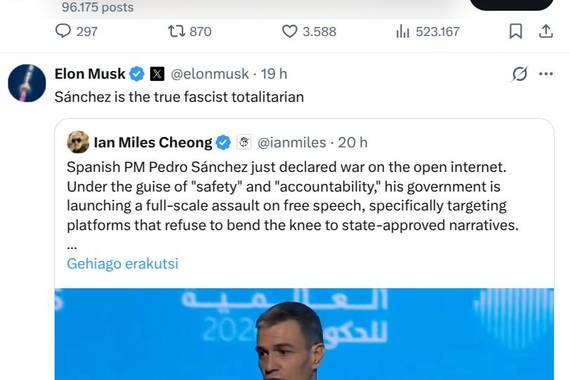Open the three-dot more menu on Musk's tweet
The height and width of the screenshot is (380, 570).
click(x=546, y=74)
